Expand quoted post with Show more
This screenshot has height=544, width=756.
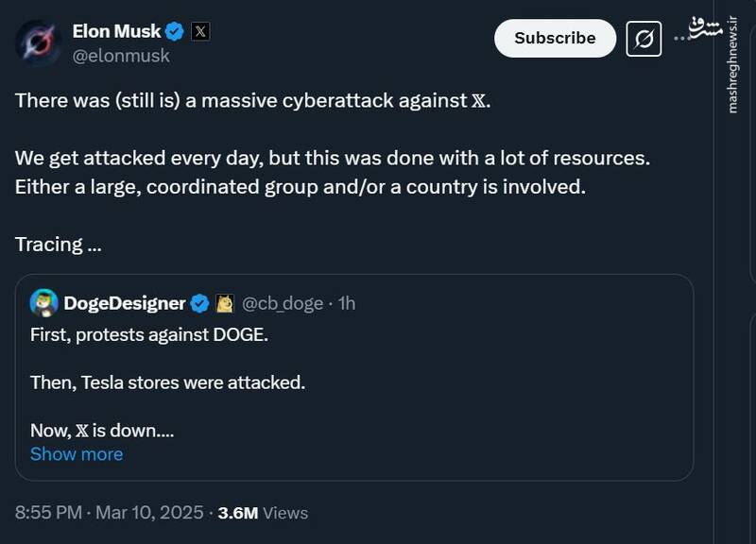[77, 454]
